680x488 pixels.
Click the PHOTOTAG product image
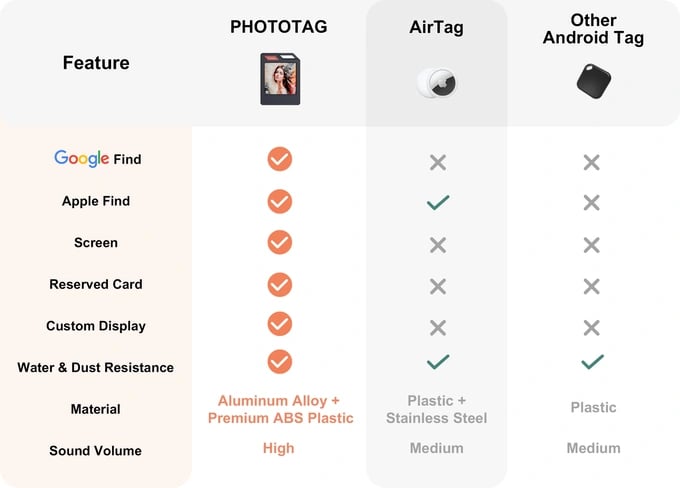pos(280,79)
